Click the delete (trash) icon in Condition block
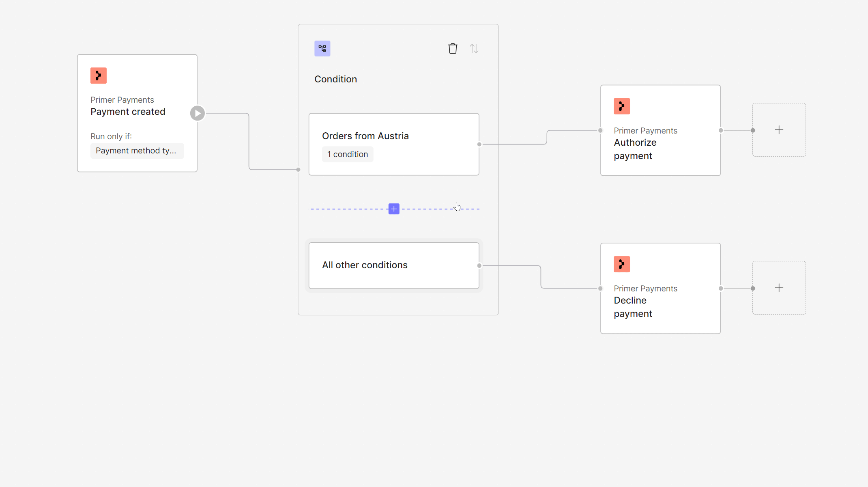The image size is (868, 487). pyautogui.click(x=453, y=49)
